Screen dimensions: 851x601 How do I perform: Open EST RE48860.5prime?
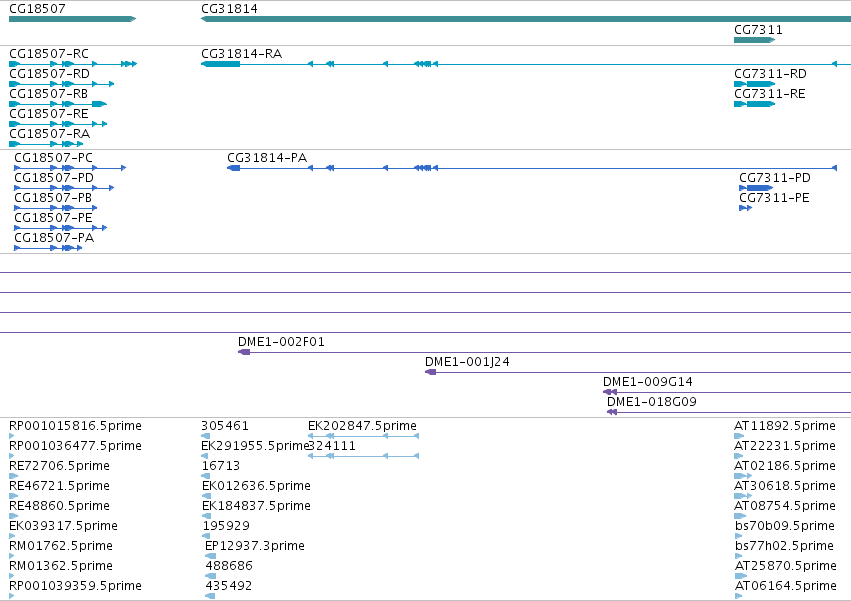tap(59, 507)
